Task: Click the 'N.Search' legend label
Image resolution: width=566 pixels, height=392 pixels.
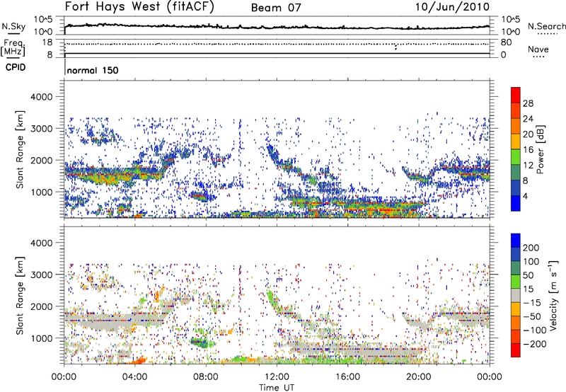Action: coord(546,26)
